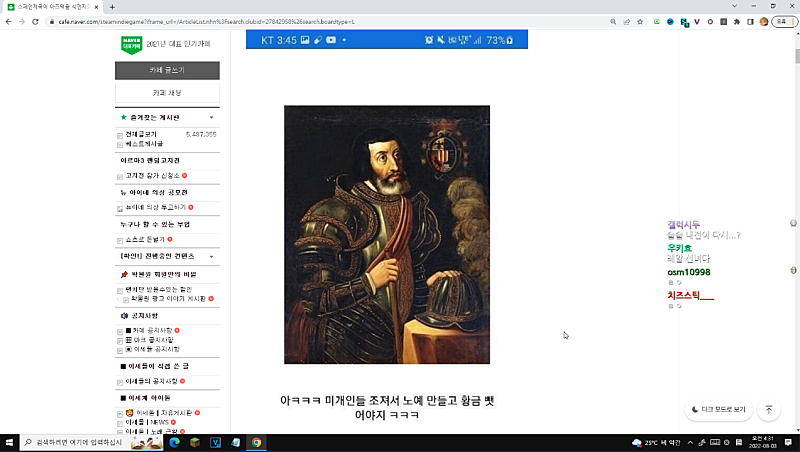This screenshot has width=800, height=452.
Task: Click the teal squares extension icon
Action: (684, 22)
